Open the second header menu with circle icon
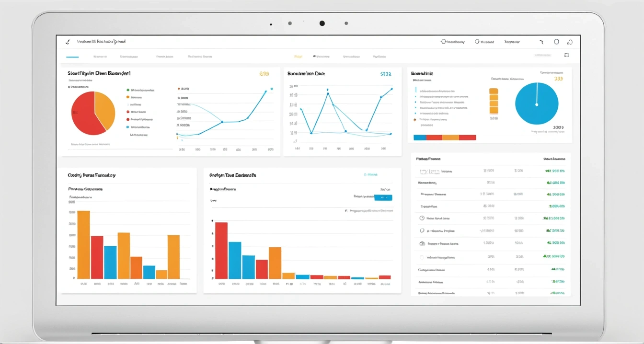This screenshot has height=344, width=644. pyautogui.click(x=484, y=42)
